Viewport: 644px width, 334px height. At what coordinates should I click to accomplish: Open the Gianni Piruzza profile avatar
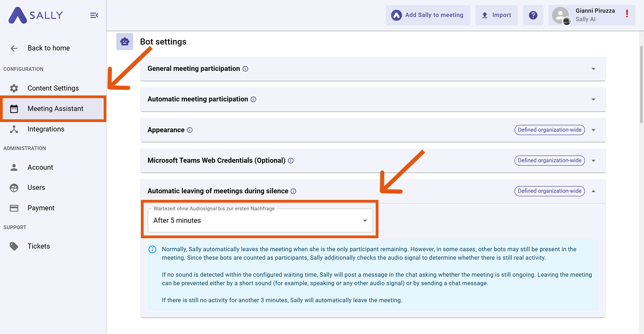coord(560,15)
